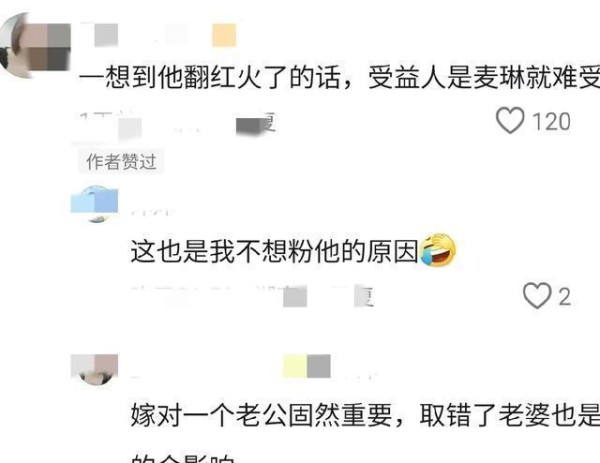Click the badge next to the third commenter's name
Screen dimensions: 600x463
[x=307, y=366]
